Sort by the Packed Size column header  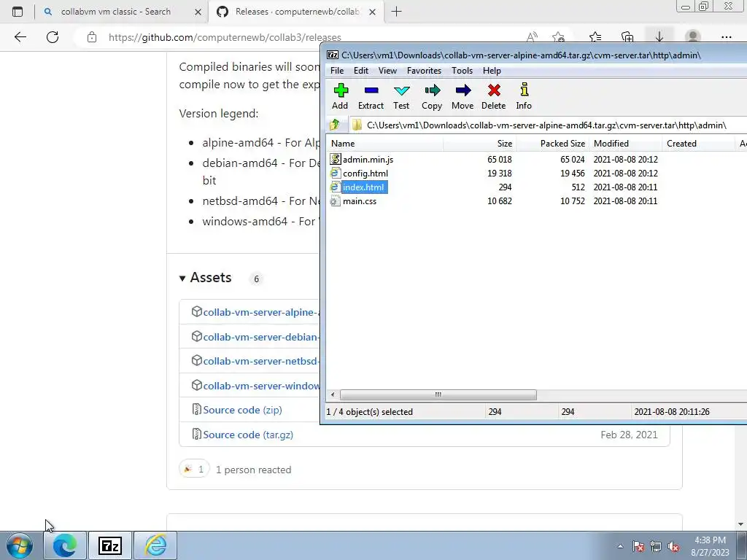[x=553, y=144]
